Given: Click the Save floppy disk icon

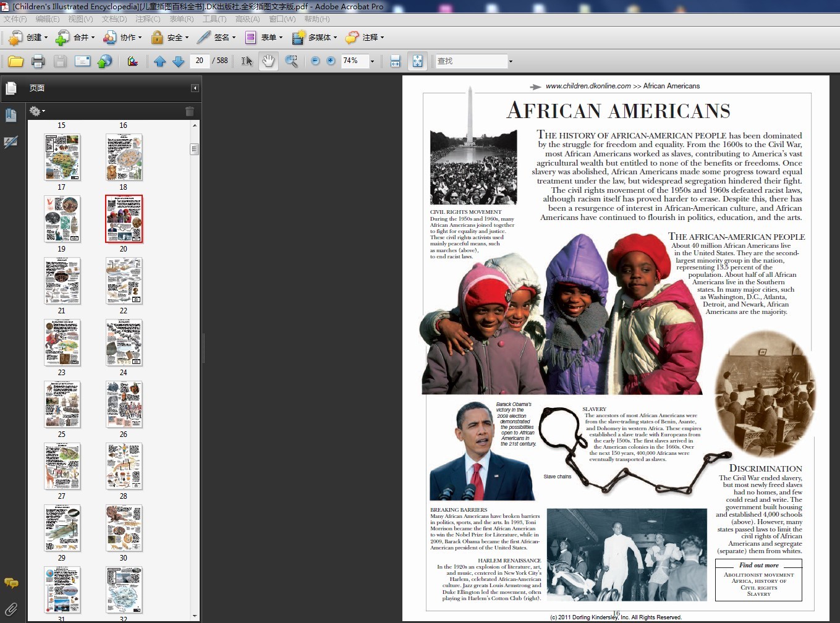Looking at the screenshot, I should (x=60, y=61).
